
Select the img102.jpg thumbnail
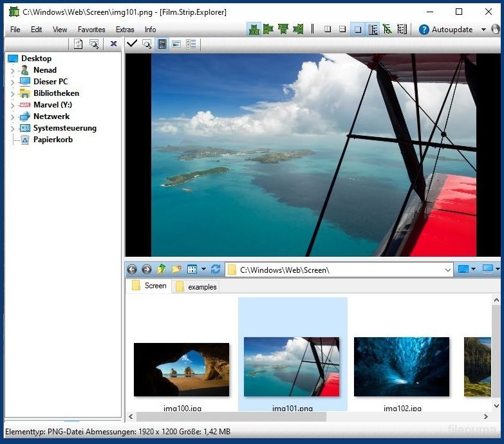(402, 367)
